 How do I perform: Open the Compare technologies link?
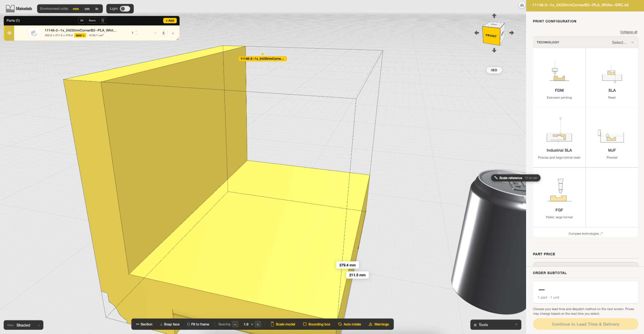click(x=585, y=234)
